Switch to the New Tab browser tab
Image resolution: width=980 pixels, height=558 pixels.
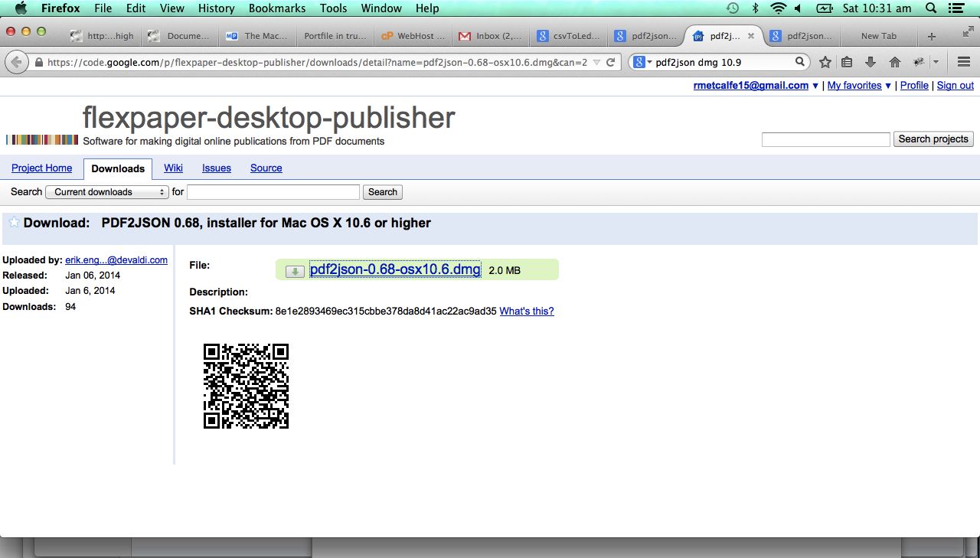878,36
